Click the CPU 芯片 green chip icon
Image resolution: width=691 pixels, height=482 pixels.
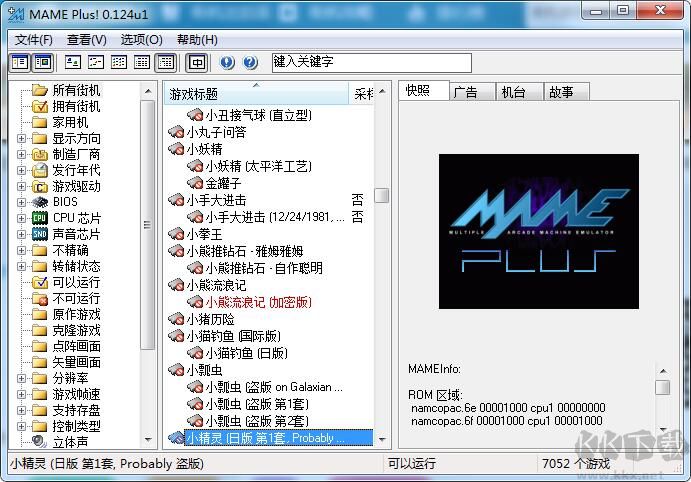click(x=40, y=218)
